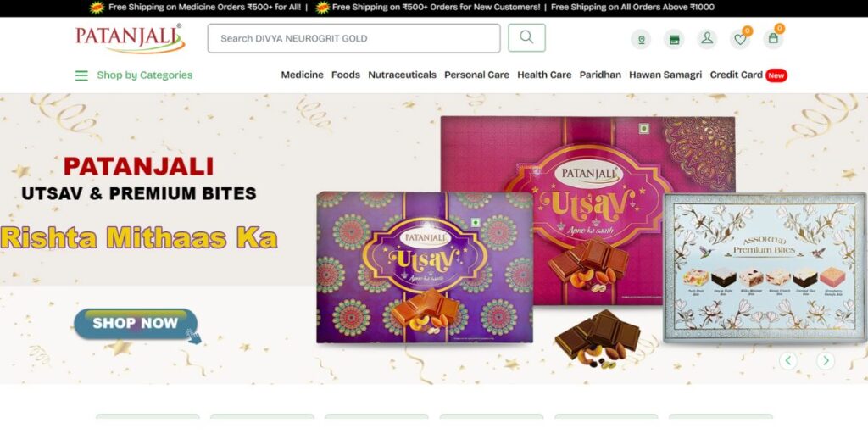The height and width of the screenshot is (434, 868).
Task: Click the SHOP NOW banner button
Action: [136, 323]
